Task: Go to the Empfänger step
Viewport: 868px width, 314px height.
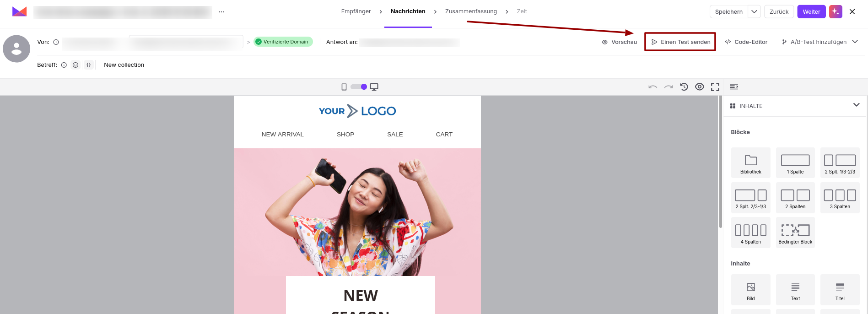Action: tap(356, 11)
